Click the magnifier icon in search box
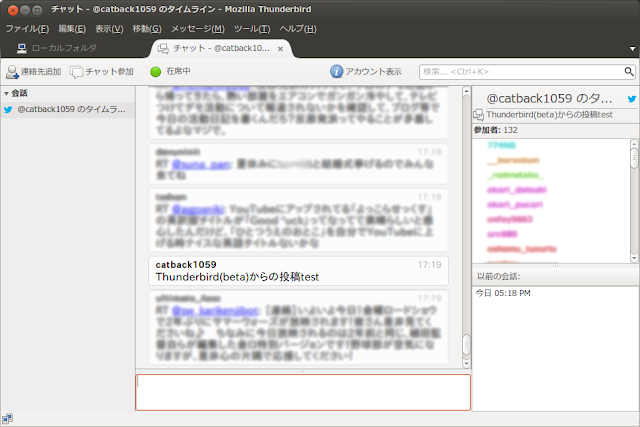Screen dimensions: 640x427 click(629, 71)
